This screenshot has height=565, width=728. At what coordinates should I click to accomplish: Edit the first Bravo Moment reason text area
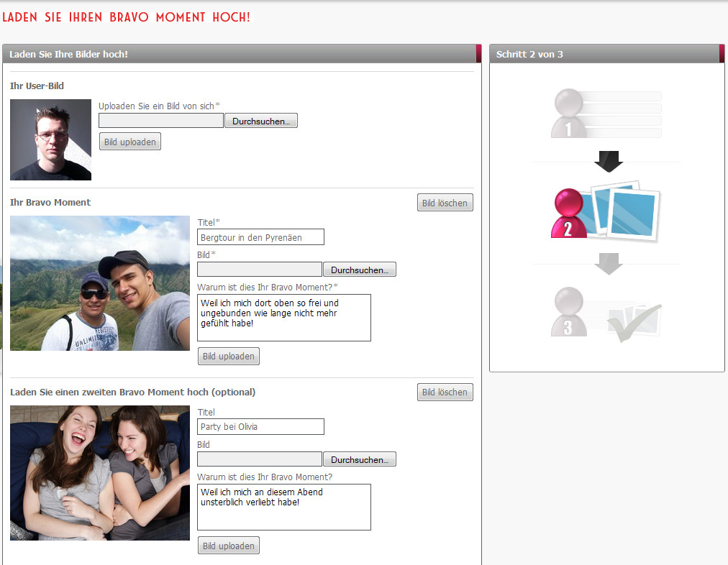284,318
